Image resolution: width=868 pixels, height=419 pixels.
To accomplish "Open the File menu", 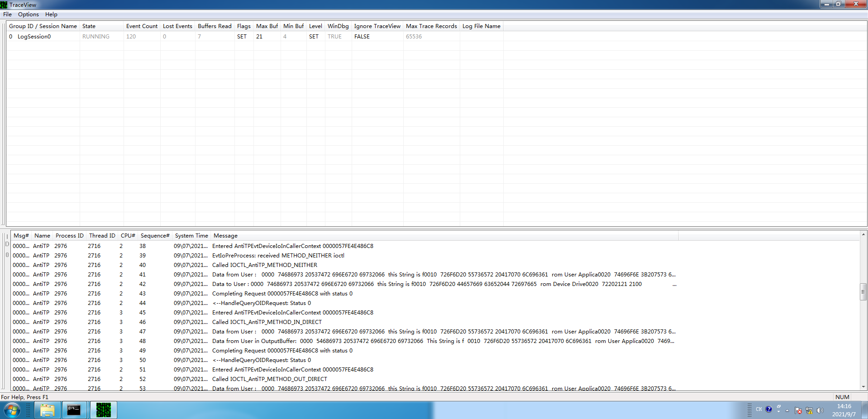I will [7, 14].
